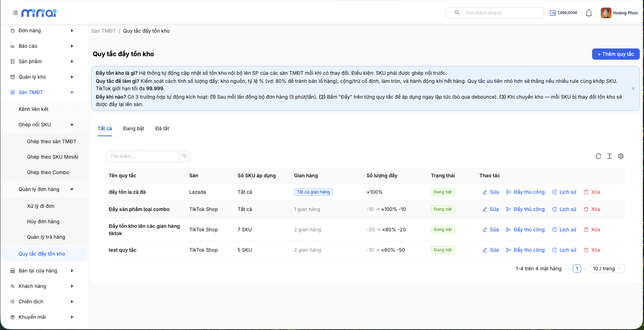Click Sửa on test quy tắc row

491,250
